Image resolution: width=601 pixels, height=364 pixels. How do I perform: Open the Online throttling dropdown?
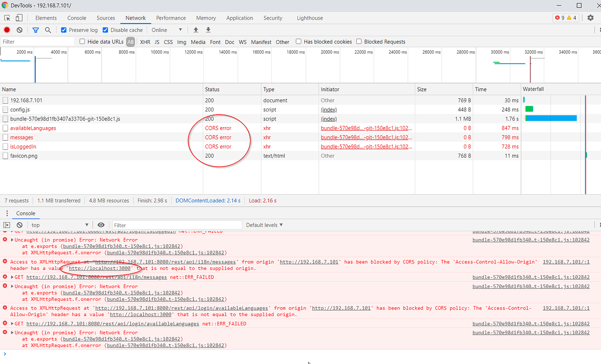pyautogui.click(x=167, y=30)
